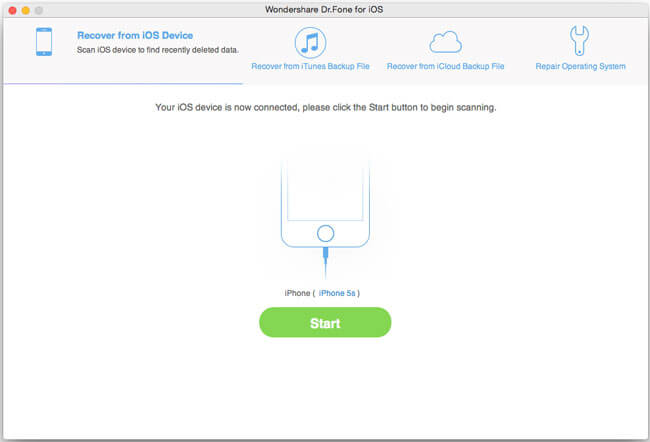The height and width of the screenshot is (442, 650).
Task: Select the wrench repair icon
Action: coord(579,41)
